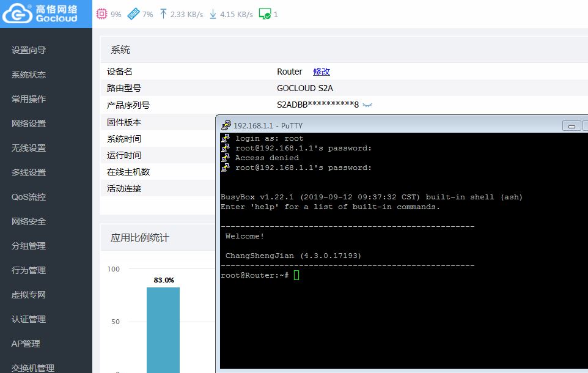
Task: Expand 无线设置 sidebar section
Action: tap(29, 148)
